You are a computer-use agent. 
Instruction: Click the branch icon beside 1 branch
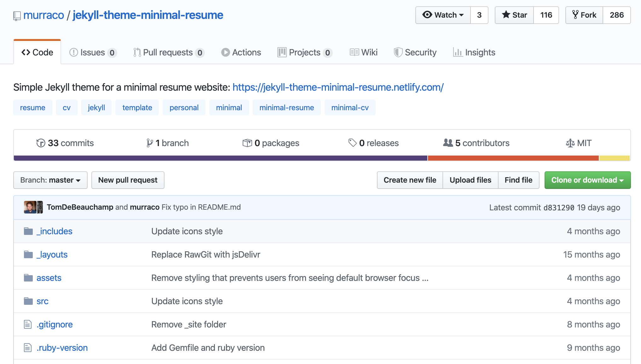coord(150,143)
